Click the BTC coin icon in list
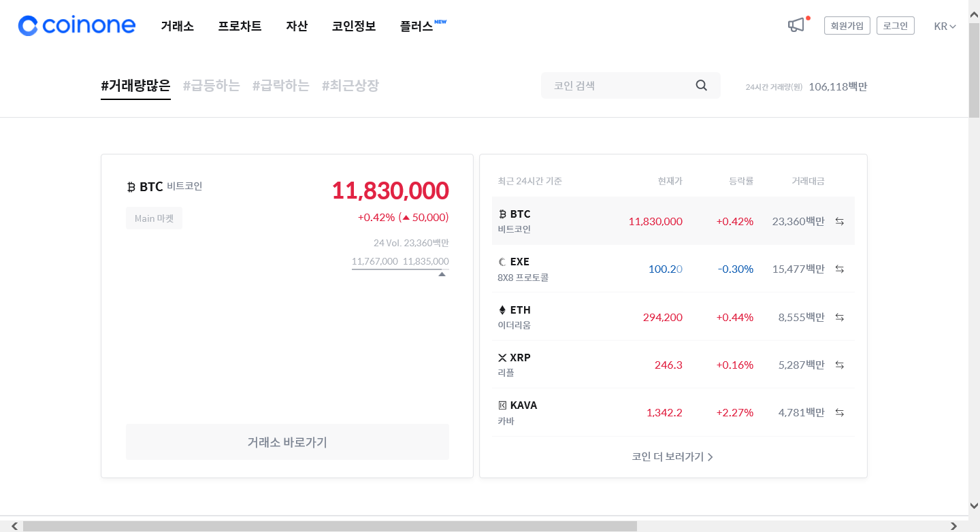This screenshot has height=532, width=980. click(502, 214)
